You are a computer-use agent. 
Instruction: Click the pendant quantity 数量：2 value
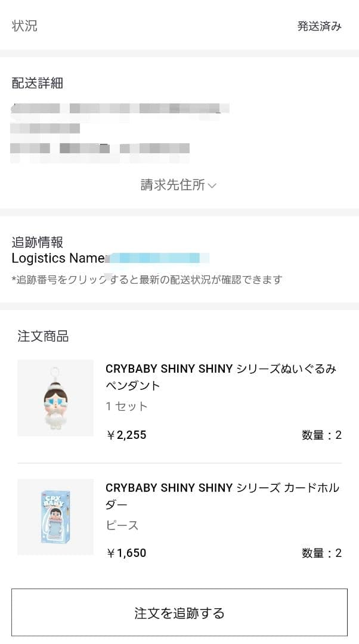point(321,434)
